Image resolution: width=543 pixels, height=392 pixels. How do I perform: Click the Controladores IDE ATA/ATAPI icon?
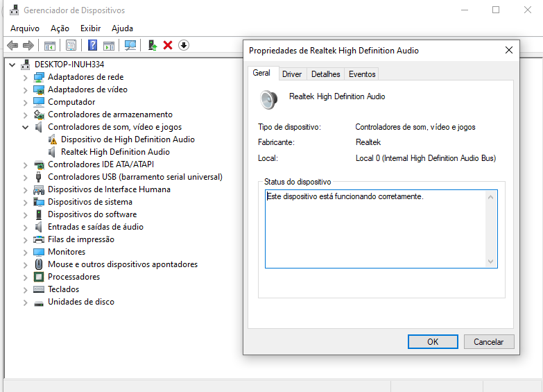pyautogui.click(x=39, y=164)
